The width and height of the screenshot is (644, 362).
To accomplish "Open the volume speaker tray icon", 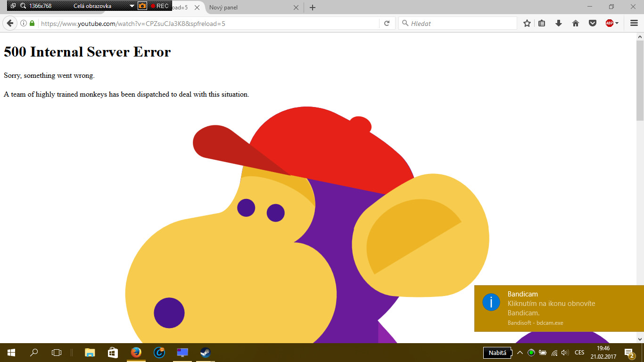I will coord(565,353).
